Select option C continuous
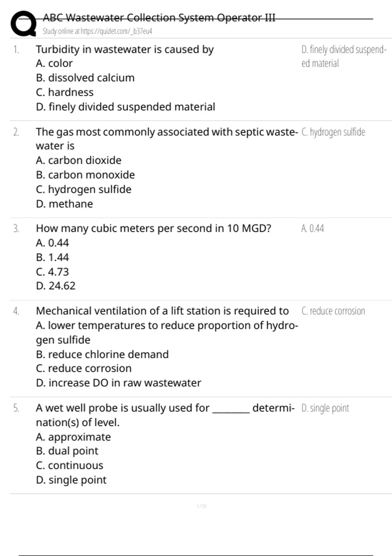Image resolution: width=392 pixels, height=556 pixels. tap(70, 465)
